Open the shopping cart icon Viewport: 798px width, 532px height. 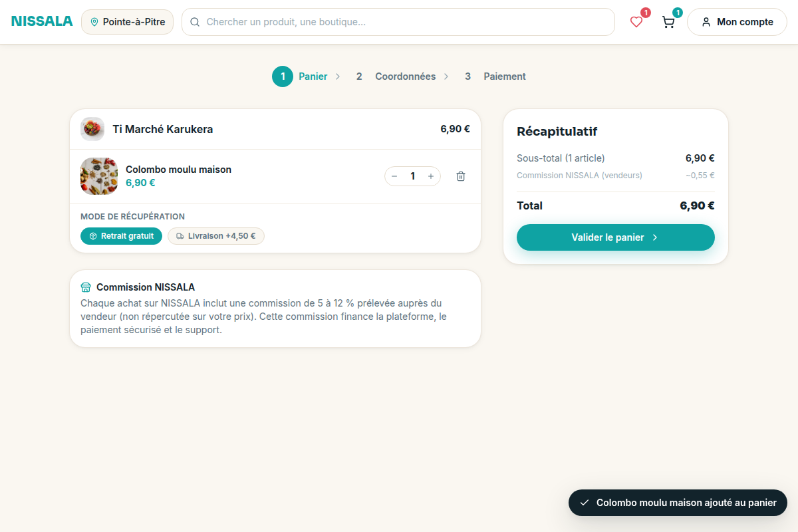(668, 22)
